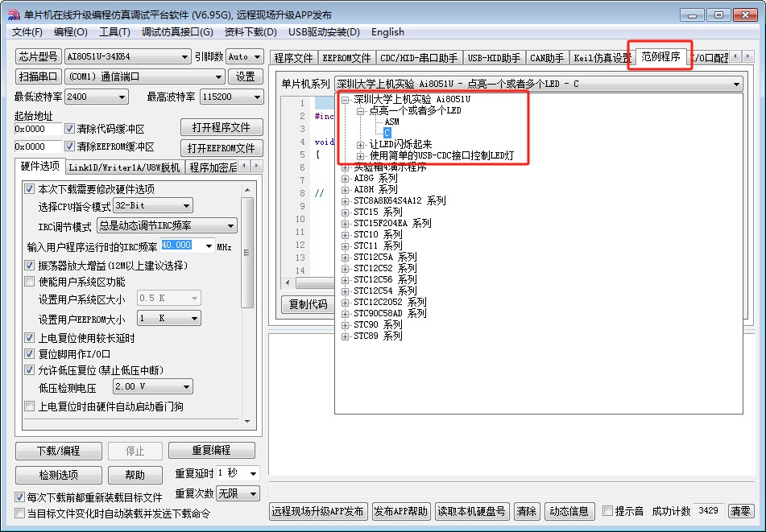
Task: Toggle 当目标文件变化时自动装载 checkbox
Action: (19, 513)
